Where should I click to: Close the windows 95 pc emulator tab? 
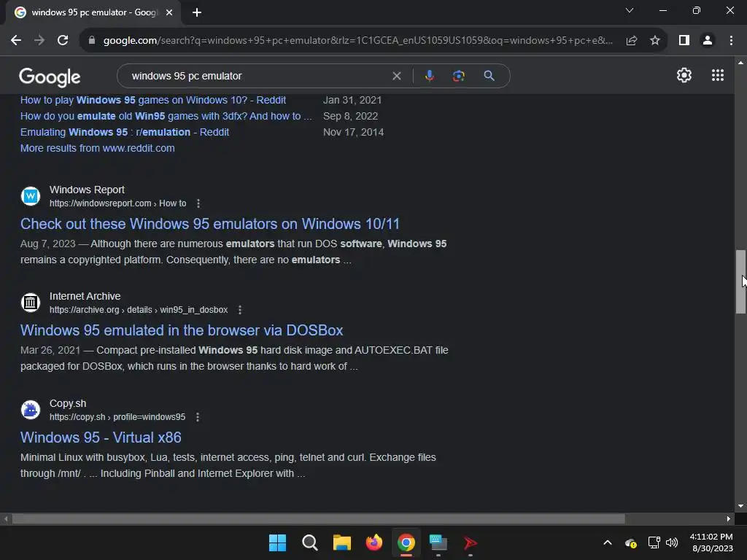tap(169, 12)
